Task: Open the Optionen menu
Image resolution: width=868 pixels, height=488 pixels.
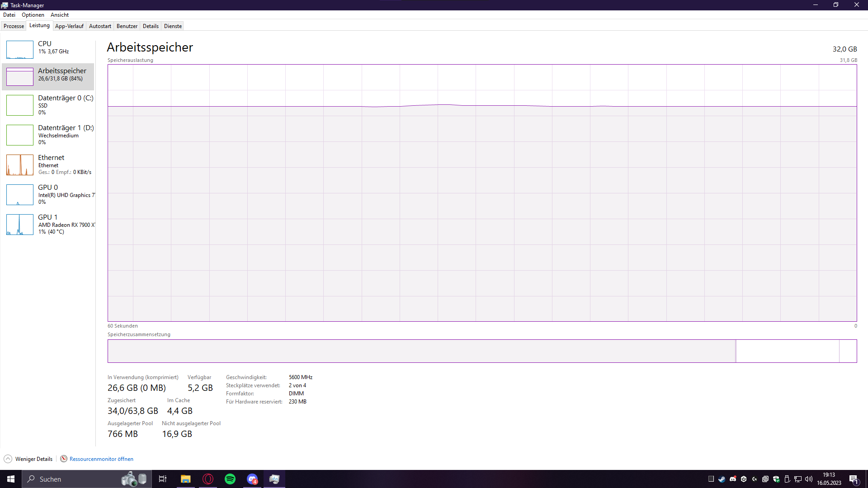Action: [x=33, y=15]
